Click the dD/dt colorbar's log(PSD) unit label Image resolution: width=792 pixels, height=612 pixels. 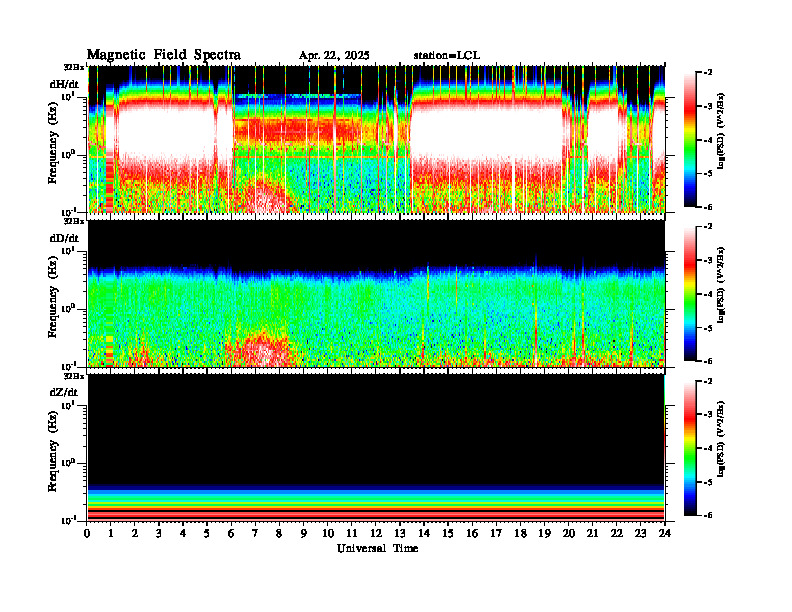[721, 285]
